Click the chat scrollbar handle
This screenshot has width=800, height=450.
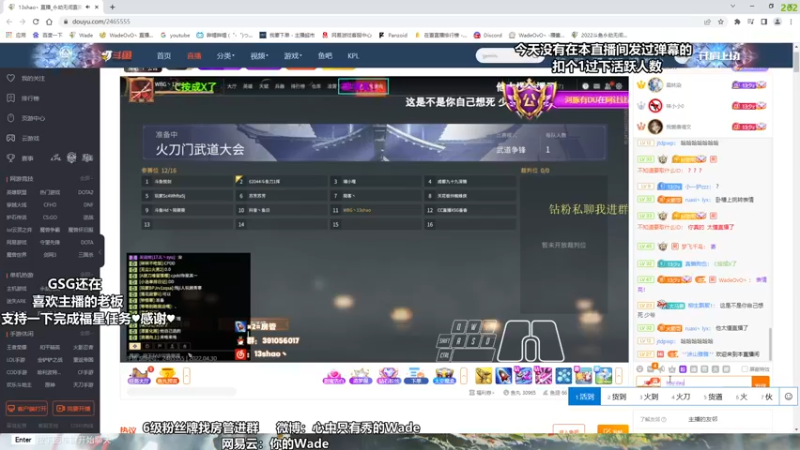point(770,343)
